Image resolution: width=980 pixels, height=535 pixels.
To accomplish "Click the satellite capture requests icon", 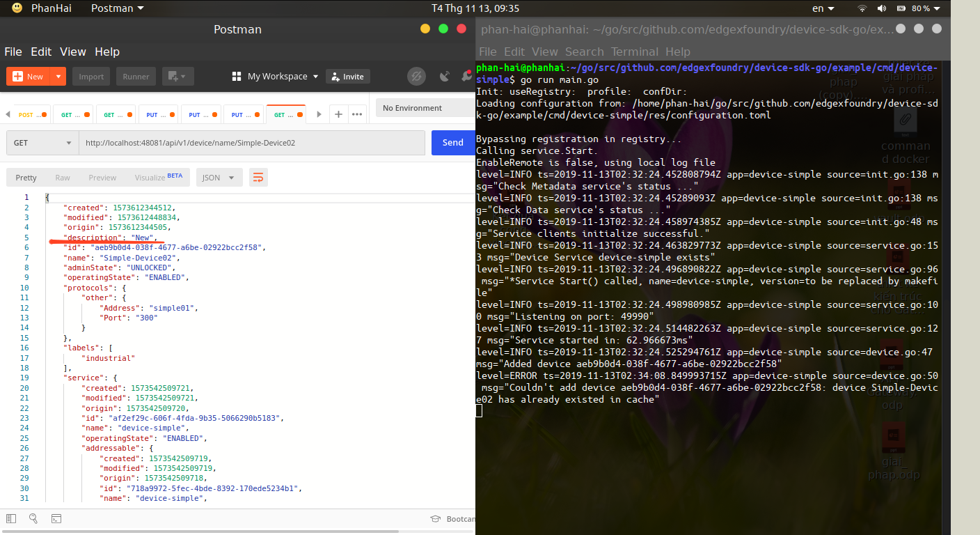I will click(x=445, y=77).
